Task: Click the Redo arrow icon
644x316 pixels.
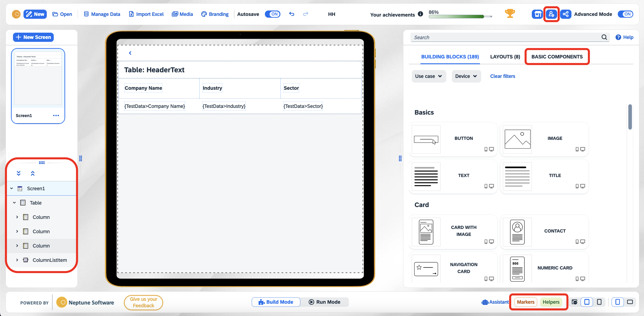Action: [306, 14]
